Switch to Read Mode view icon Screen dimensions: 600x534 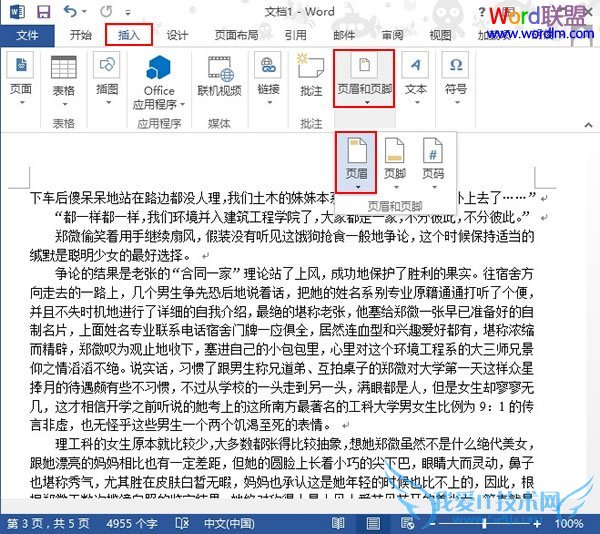point(338,523)
